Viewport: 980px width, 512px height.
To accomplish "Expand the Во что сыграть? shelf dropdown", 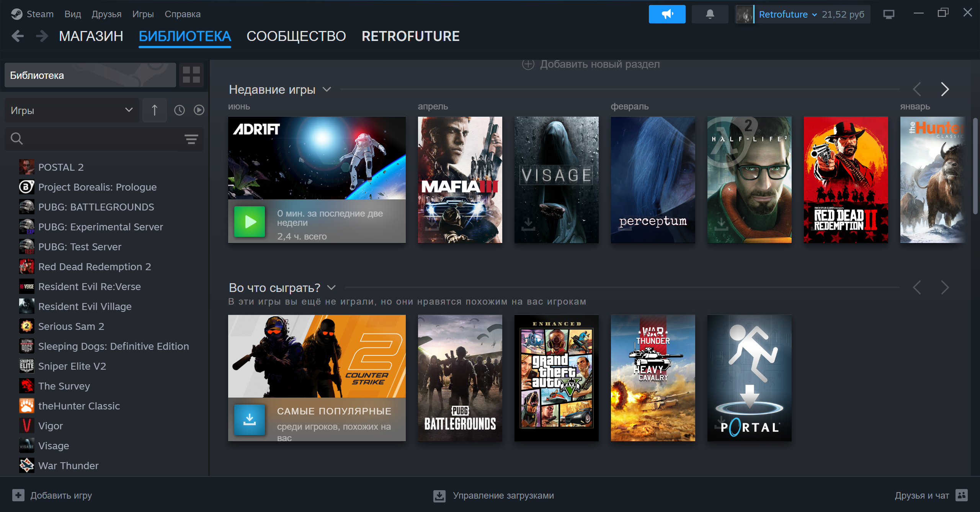I will tap(332, 288).
